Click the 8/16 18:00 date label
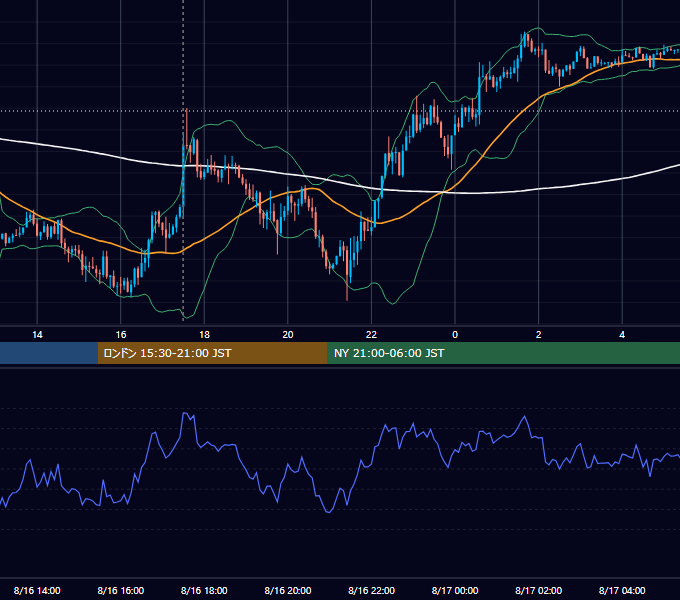680x600 pixels. point(204,590)
